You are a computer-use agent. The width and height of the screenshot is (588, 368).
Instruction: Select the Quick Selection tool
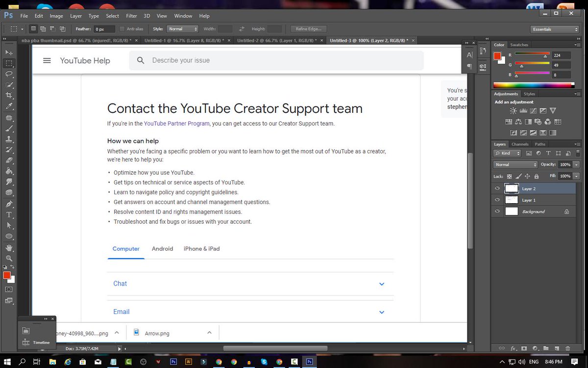pos(9,85)
